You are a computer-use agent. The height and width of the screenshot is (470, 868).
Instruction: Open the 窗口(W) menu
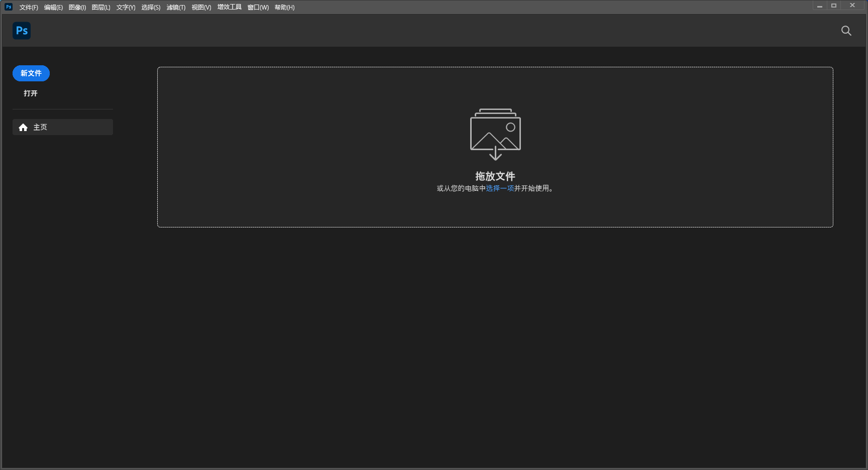(258, 8)
